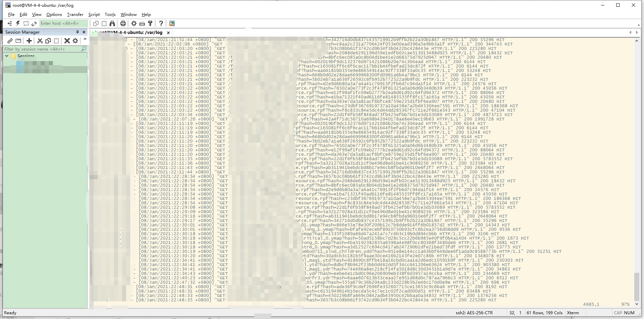Pin the Session Manager panel
644x319 pixels.
pos(78,32)
